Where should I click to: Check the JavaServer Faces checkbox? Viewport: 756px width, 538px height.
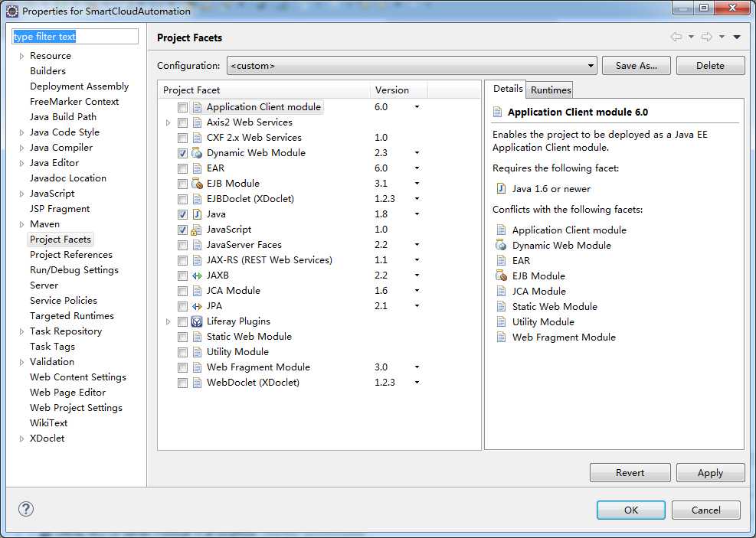click(182, 245)
